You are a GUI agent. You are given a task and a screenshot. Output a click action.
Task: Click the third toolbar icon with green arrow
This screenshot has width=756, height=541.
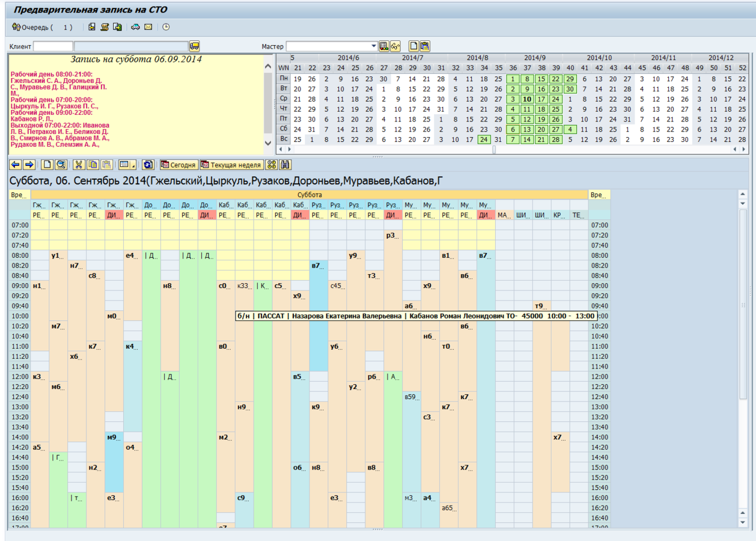117,27
